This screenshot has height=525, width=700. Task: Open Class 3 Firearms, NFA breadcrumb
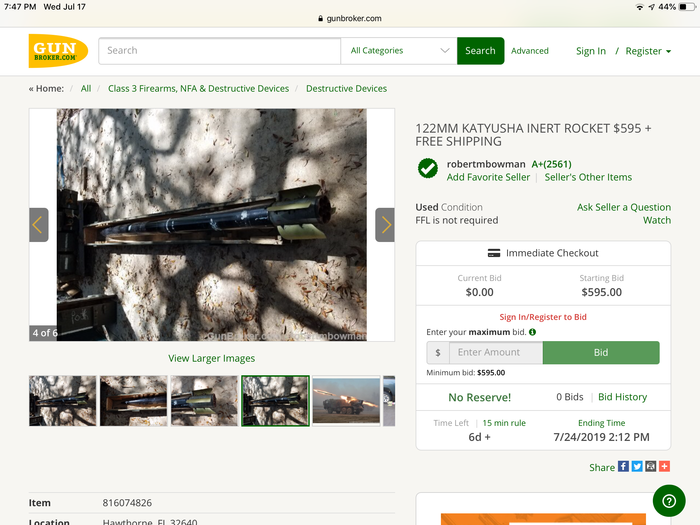click(198, 89)
